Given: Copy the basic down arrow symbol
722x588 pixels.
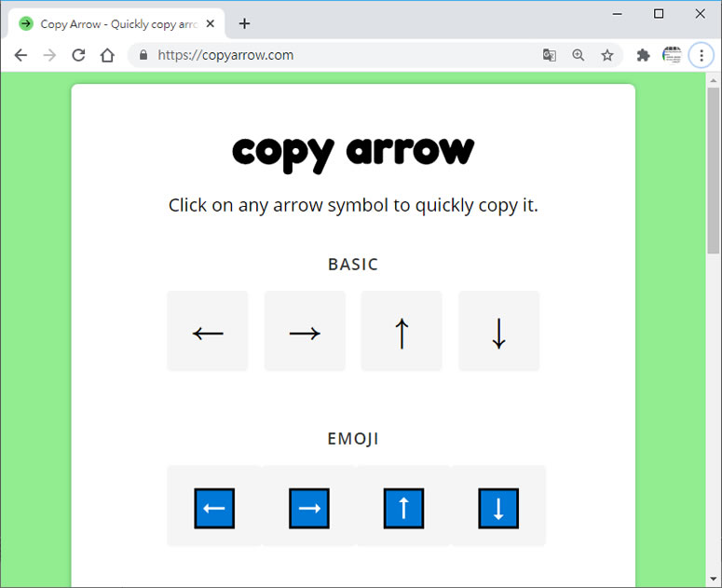Looking at the screenshot, I should (498, 331).
